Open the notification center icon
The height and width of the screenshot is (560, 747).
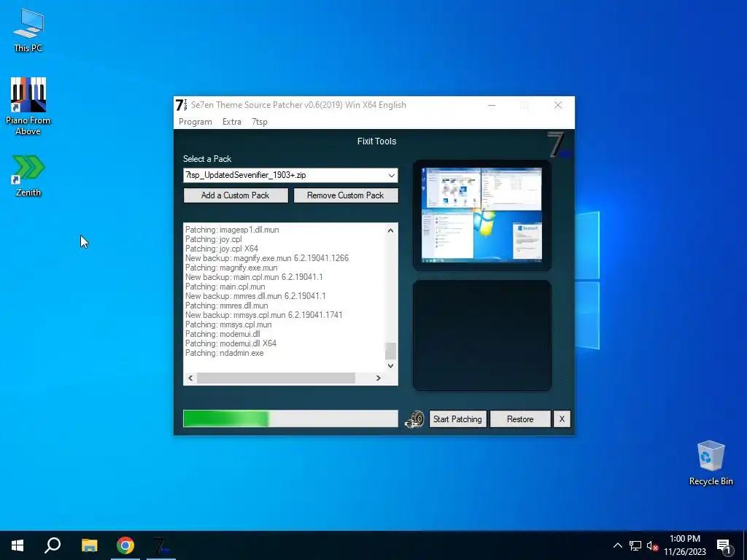point(724,545)
